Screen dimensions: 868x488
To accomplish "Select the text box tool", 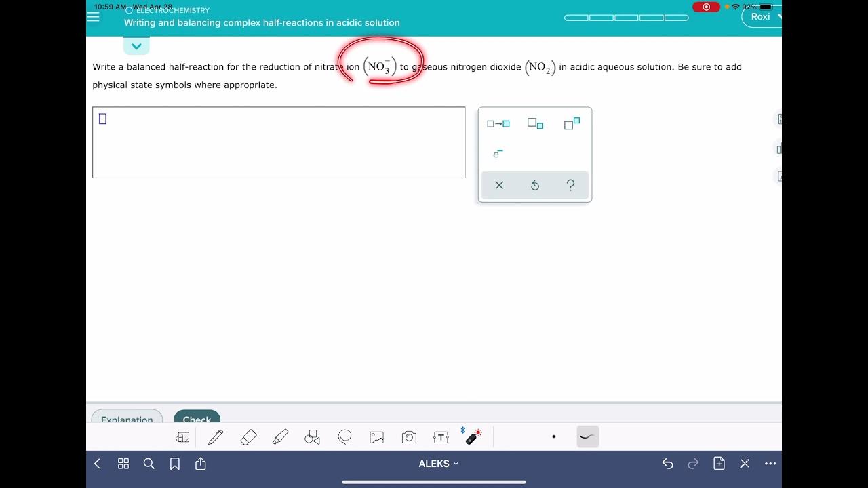I will click(441, 438).
